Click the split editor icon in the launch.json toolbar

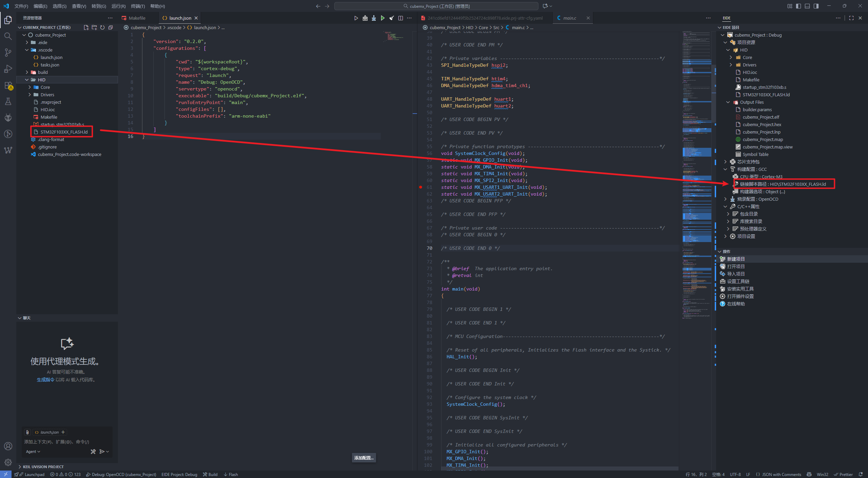point(400,18)
